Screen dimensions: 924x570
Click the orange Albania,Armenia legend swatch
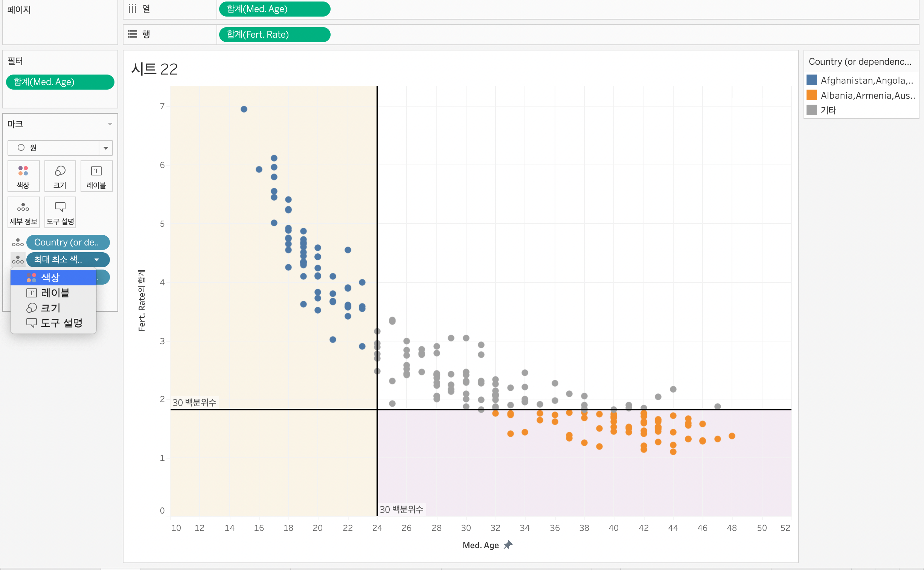pos(812,95)
